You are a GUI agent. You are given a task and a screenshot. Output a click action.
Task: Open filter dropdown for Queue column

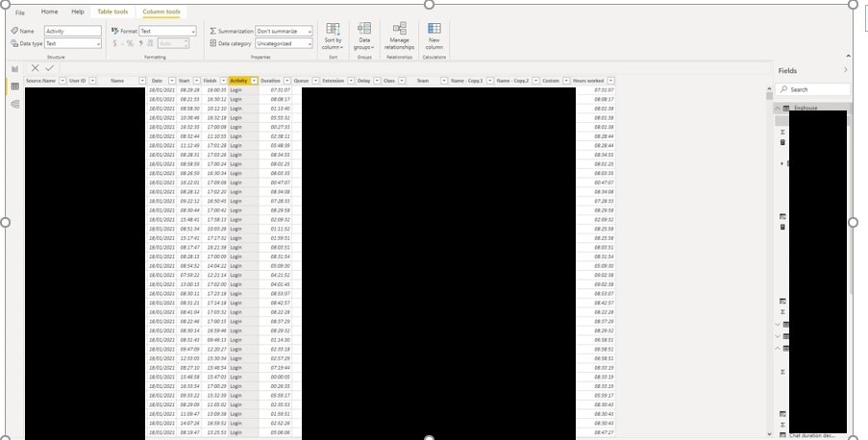[x=315, y=81]
